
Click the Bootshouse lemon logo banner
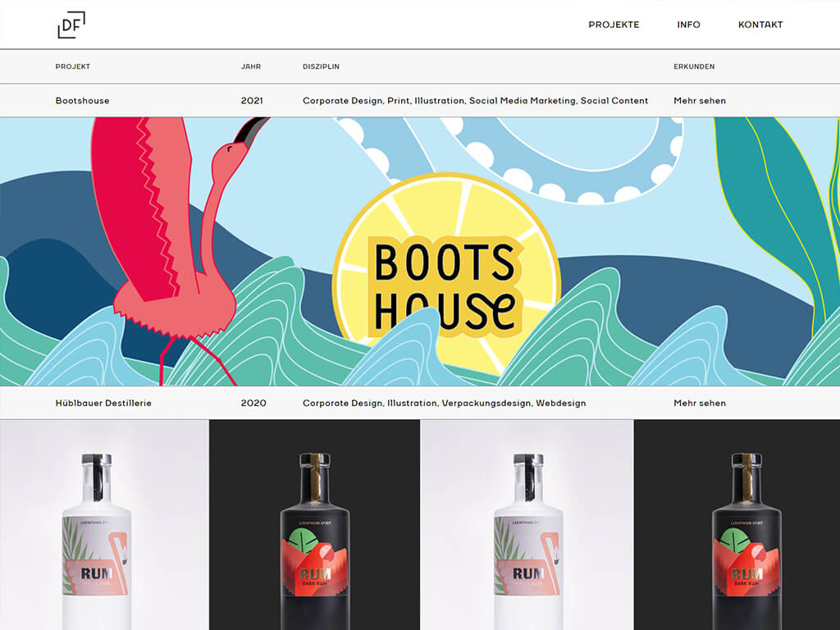(x=445, y=283)
